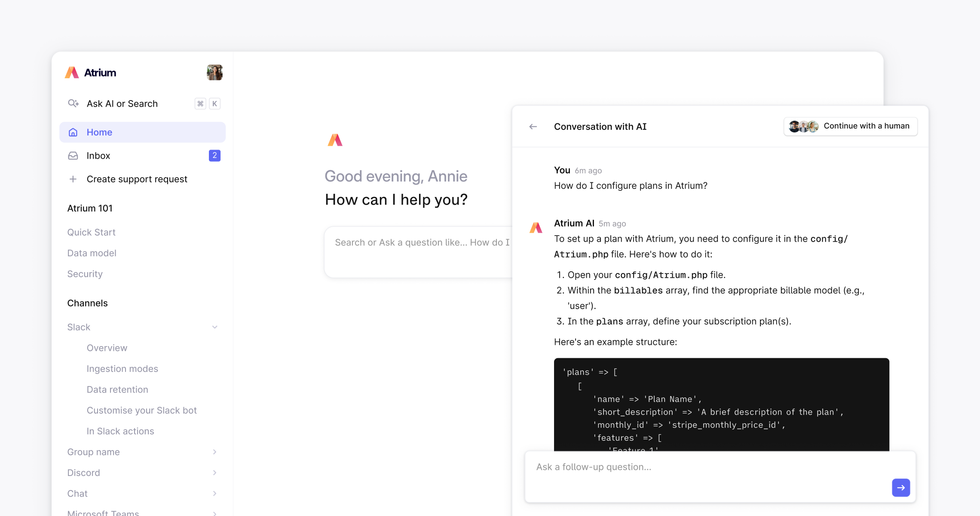The width and height of the screenshot is (980, 516).
Task: Click the plans code block
Action: 721,404
